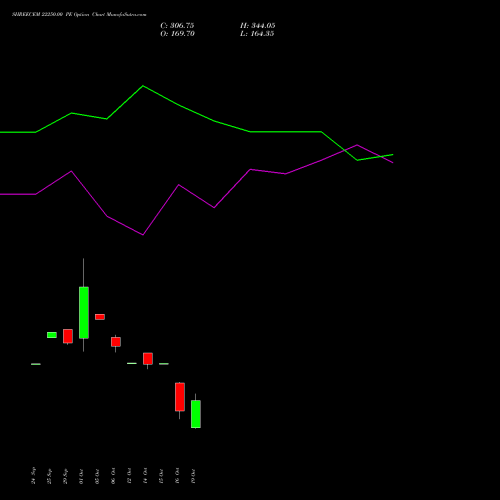Click the red candlestick for 29 Sep
The width and height of the screenshot is (500, 500).
(68, 336)
